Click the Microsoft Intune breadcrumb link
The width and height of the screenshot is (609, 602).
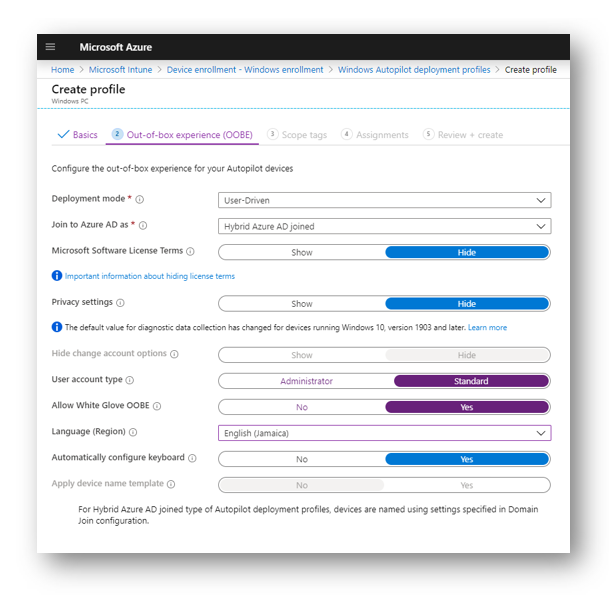pos(120,70)
